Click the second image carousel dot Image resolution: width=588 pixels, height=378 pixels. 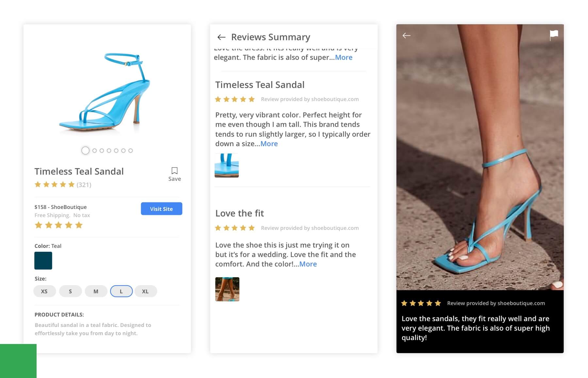point(94,151)
